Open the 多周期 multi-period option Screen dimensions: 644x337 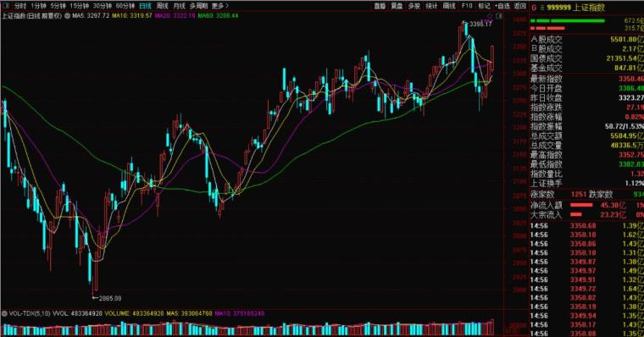pos(199,6)
